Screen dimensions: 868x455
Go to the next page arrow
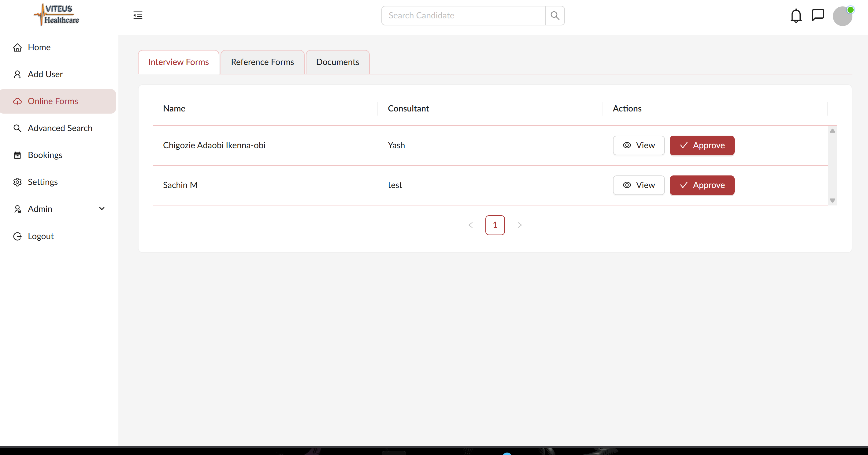point(519,225)
